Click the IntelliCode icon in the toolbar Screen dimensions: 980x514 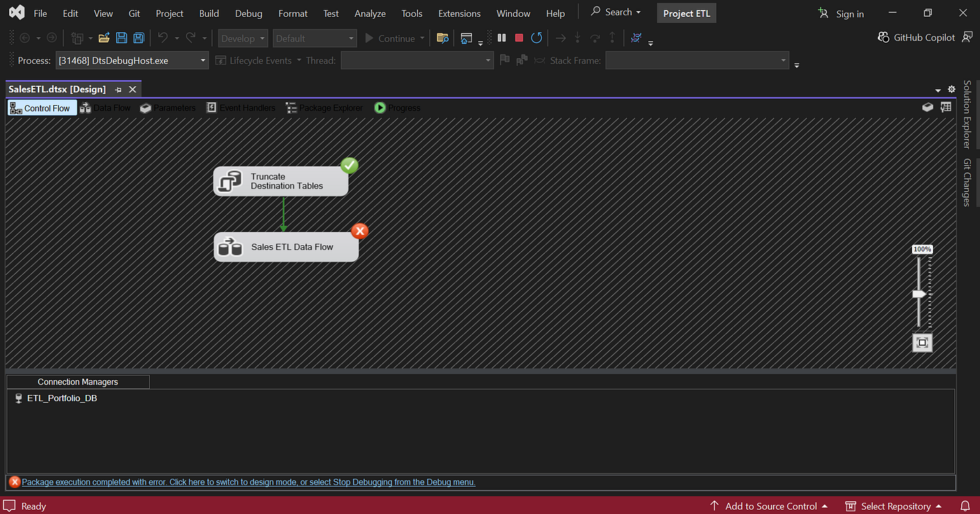coord(636,38)
